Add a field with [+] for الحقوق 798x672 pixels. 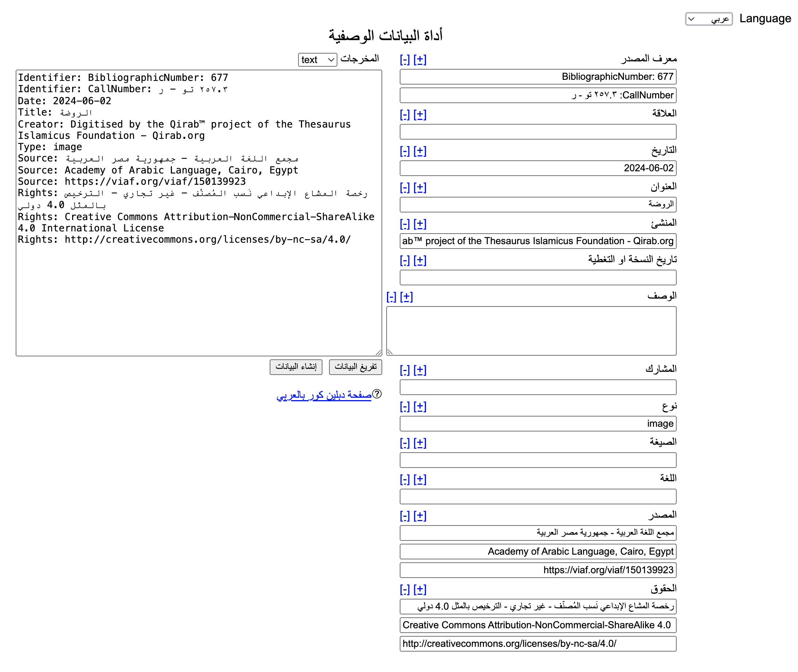point(420,590)
